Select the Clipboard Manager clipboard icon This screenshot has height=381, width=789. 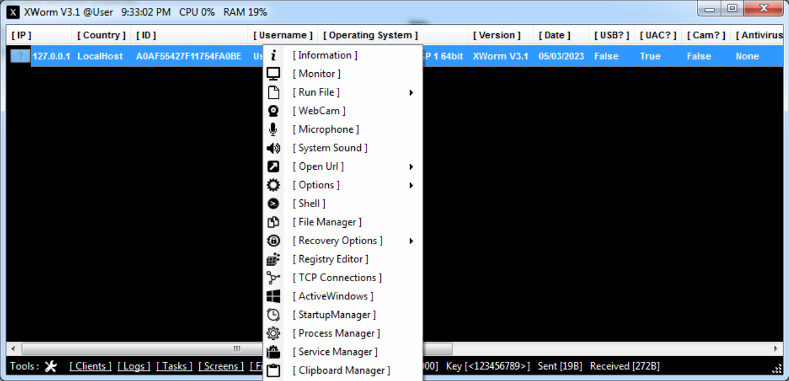(273, 370)
